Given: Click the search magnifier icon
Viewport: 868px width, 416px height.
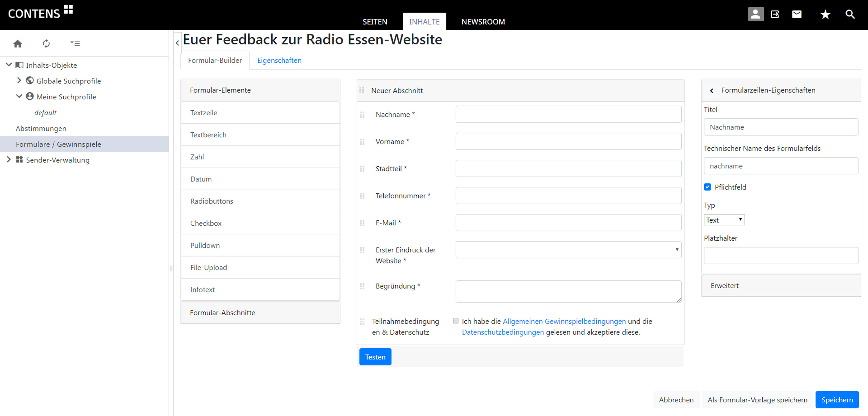Looking at the screenshot, I should point(850,14).
